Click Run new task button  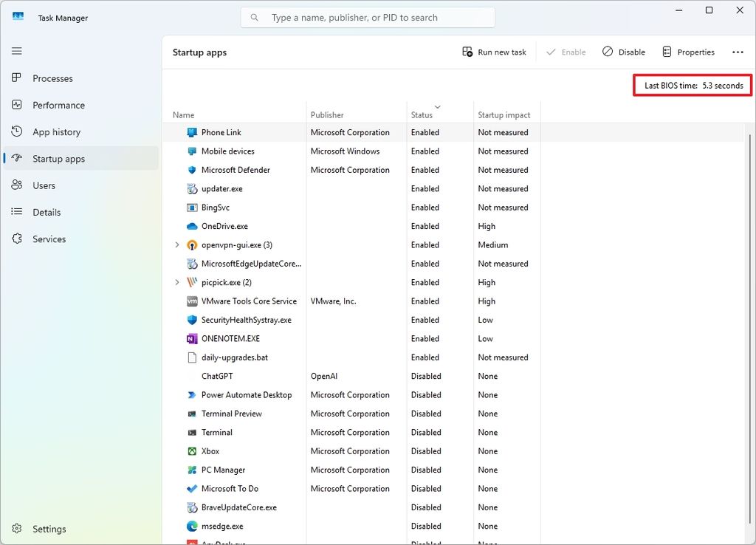[494, 52]
